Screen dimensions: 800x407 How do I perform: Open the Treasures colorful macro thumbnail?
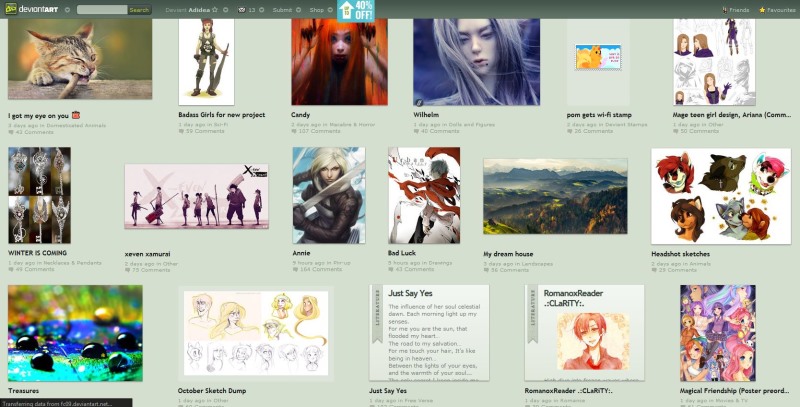(75, 333)
